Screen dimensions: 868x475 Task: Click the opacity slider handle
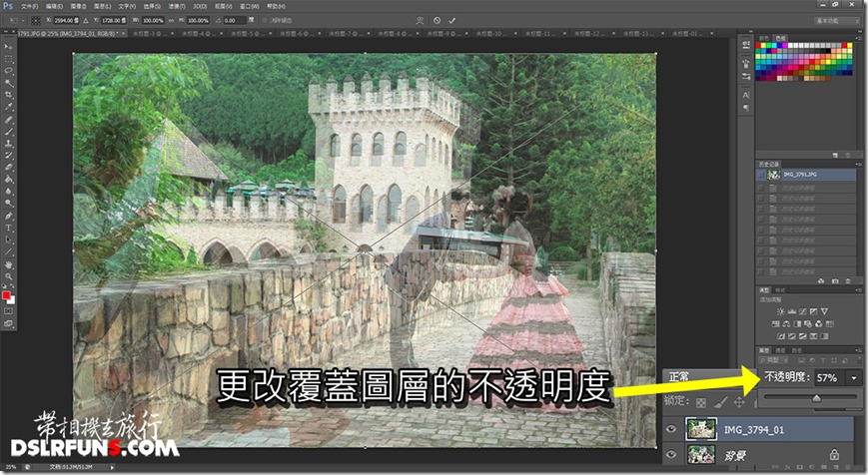[817, 397]
